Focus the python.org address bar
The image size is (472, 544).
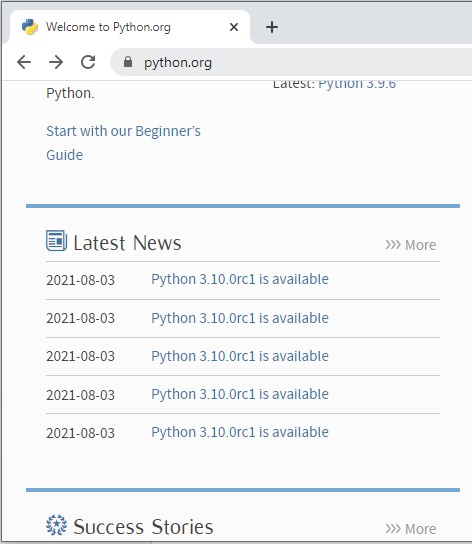292,62
